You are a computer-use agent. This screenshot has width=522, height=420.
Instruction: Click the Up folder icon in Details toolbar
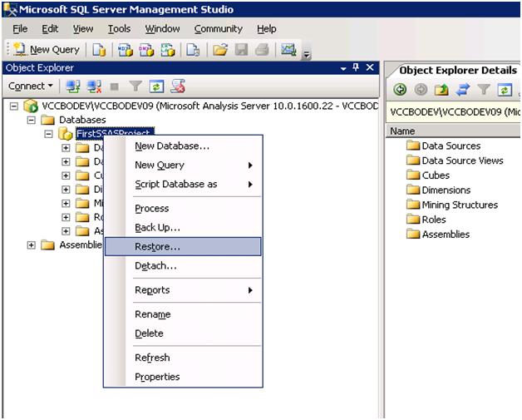click(441, 90)
